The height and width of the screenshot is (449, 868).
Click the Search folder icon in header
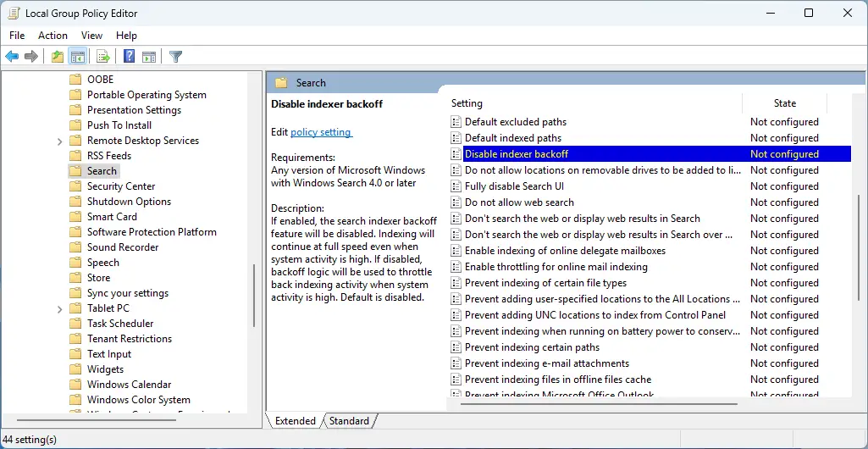coord(282,83)
